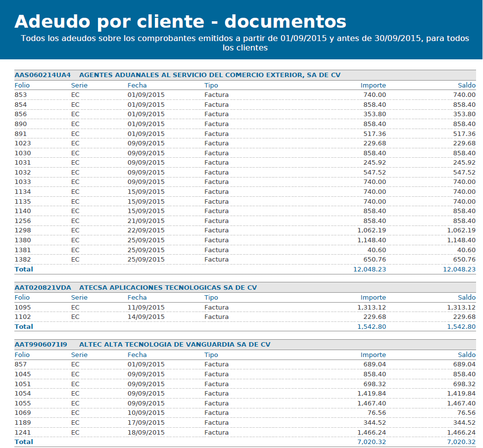Select folio 1054 in the ALTEC table
The image size is (483, 448).
pyautogui.click(x=23, y=394)
